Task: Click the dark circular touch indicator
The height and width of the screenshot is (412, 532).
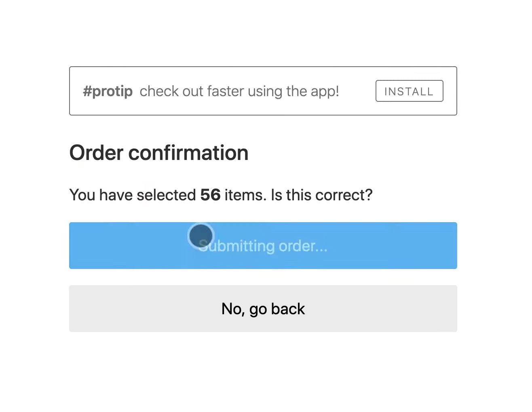Action: coord(201,235)
